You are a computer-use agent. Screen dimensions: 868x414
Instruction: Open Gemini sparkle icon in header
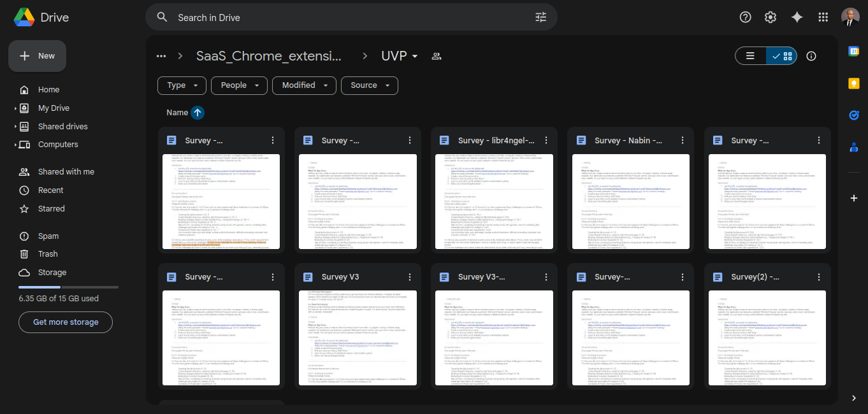click(x=797, y=17)
